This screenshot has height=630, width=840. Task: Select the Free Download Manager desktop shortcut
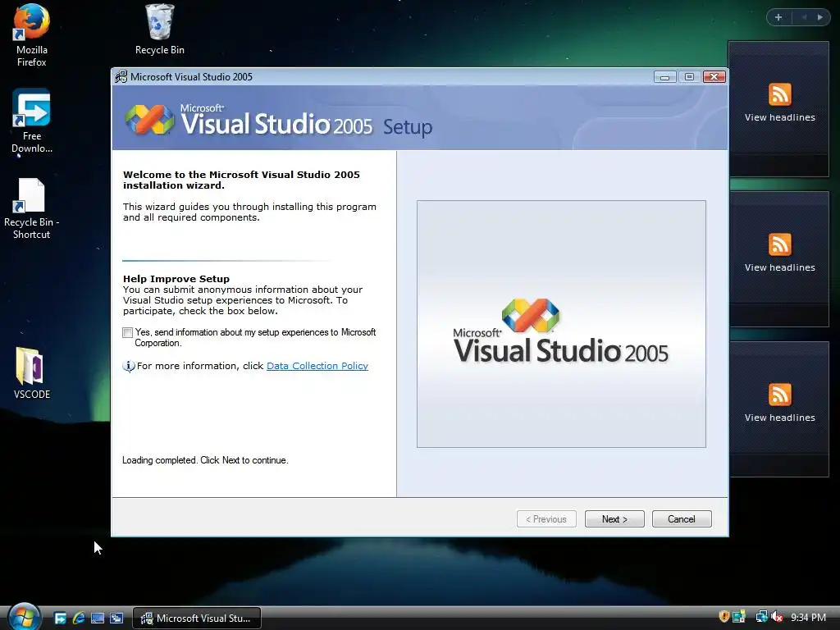point(32,121)
